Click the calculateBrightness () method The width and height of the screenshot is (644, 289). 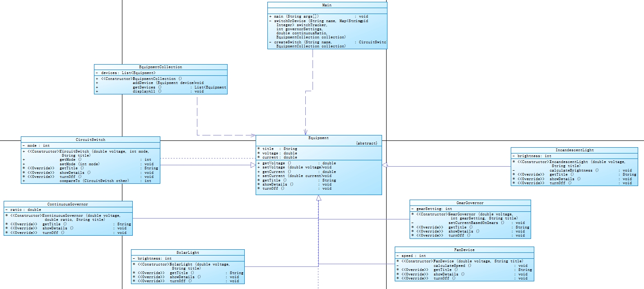pos(573,170)
